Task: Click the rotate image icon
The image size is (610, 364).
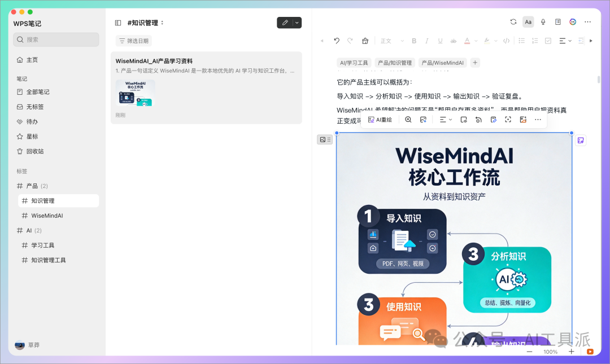Action: 478,120
